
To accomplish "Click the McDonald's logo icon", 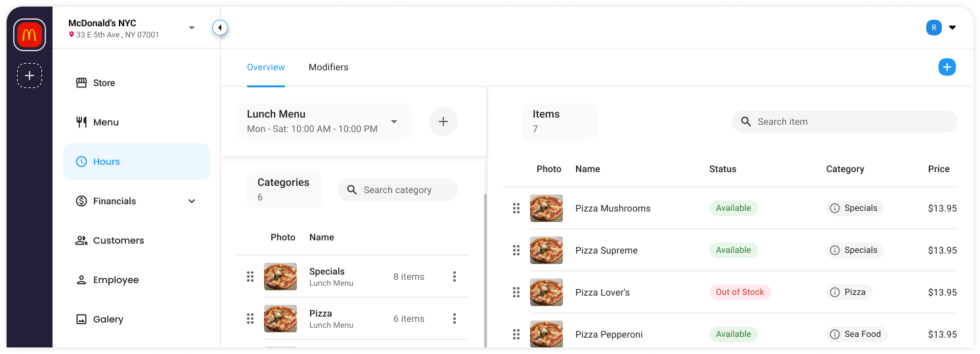I will [30, 35].
